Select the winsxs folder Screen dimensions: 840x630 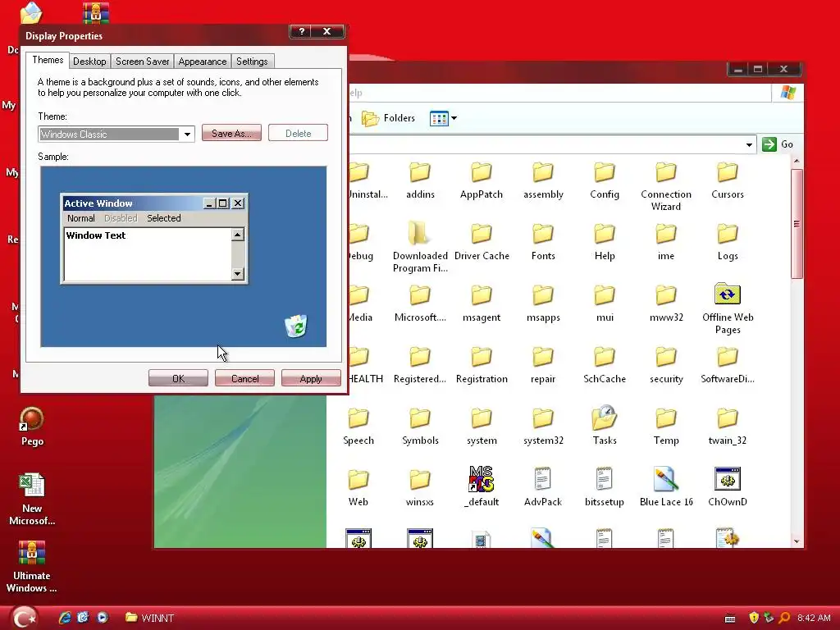pos(420,489)
